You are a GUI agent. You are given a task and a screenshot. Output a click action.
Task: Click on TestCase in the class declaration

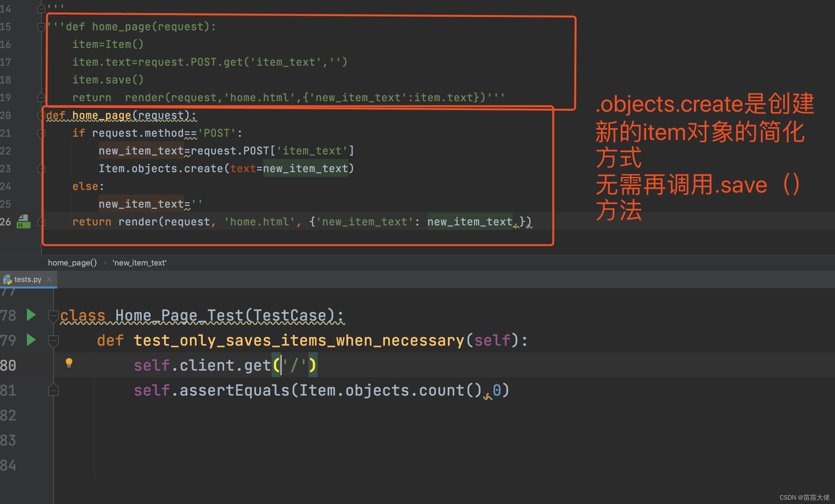(290, 315)
